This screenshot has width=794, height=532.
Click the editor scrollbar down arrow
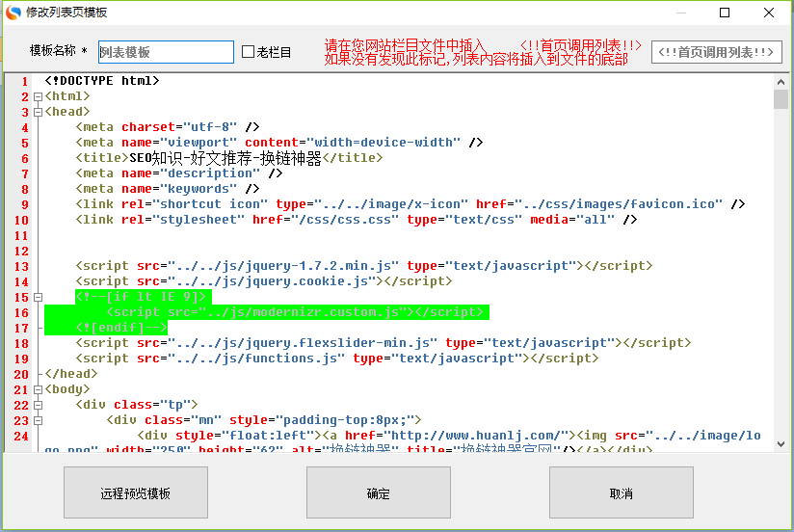pyautogui.click(x=781, y=444)
